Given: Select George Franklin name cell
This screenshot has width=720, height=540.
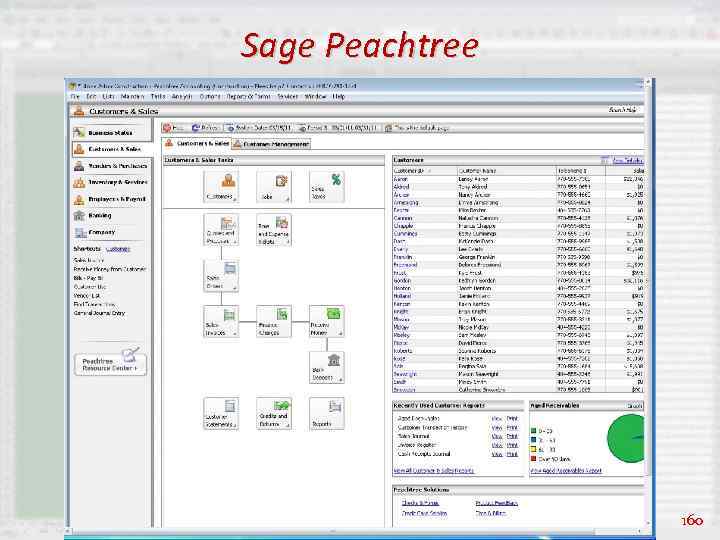Looking at the screenshot, I should (x=477, y=257).
